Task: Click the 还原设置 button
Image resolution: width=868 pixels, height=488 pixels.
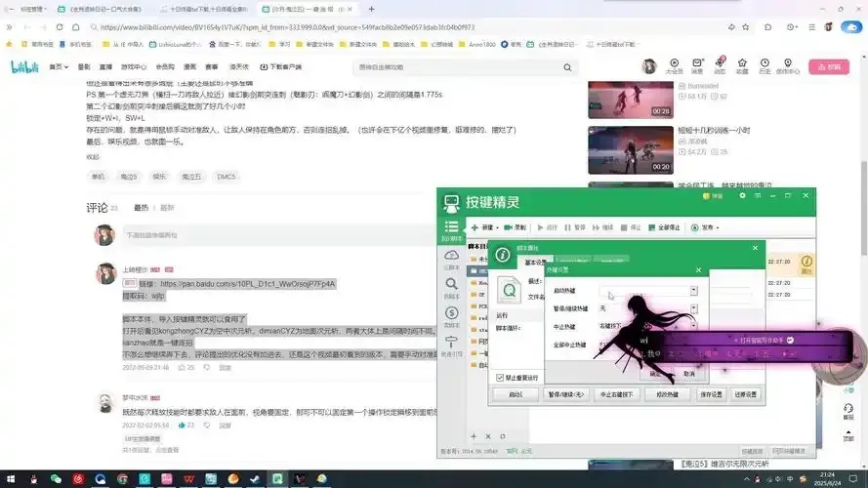Action: click(x=746, y=394)
